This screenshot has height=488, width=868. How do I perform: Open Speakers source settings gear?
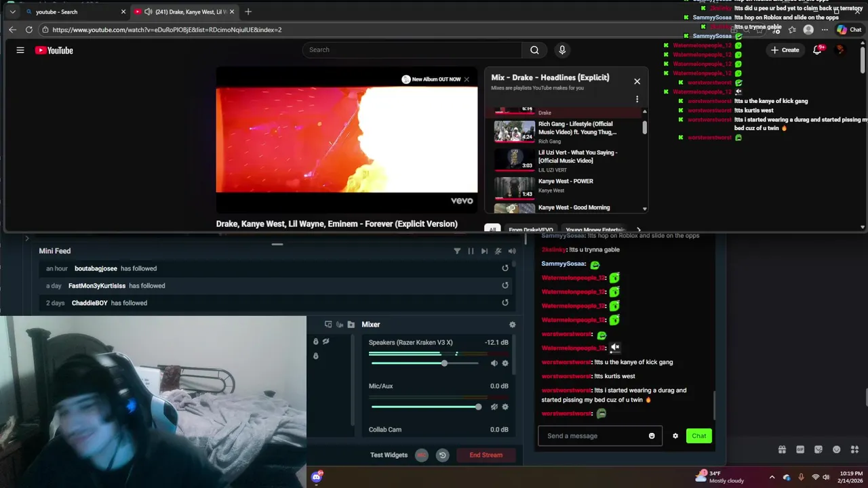[505, 363]
